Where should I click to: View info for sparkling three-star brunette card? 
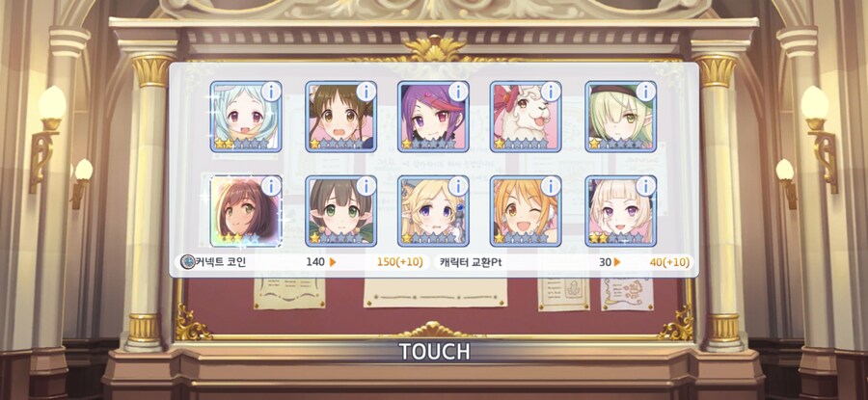tap(271, 186)
